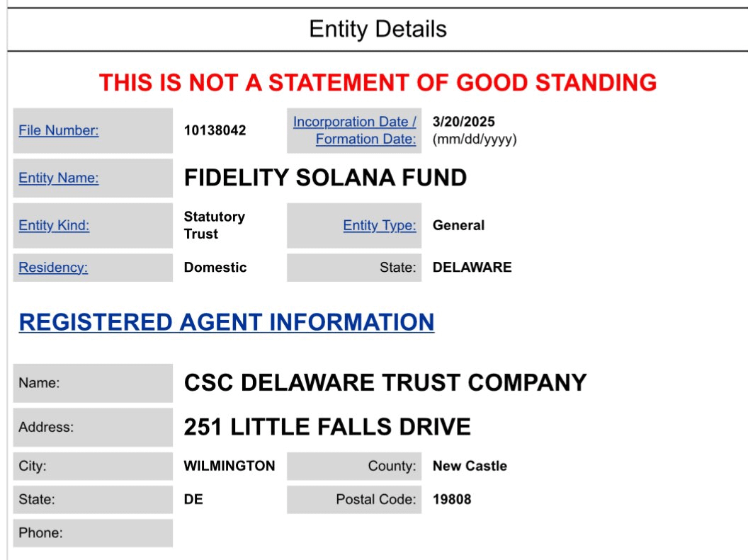Click the FIDELITY SOLANA FUND entity name text
The image size is (748, 560).
click(x=323, y=178)
